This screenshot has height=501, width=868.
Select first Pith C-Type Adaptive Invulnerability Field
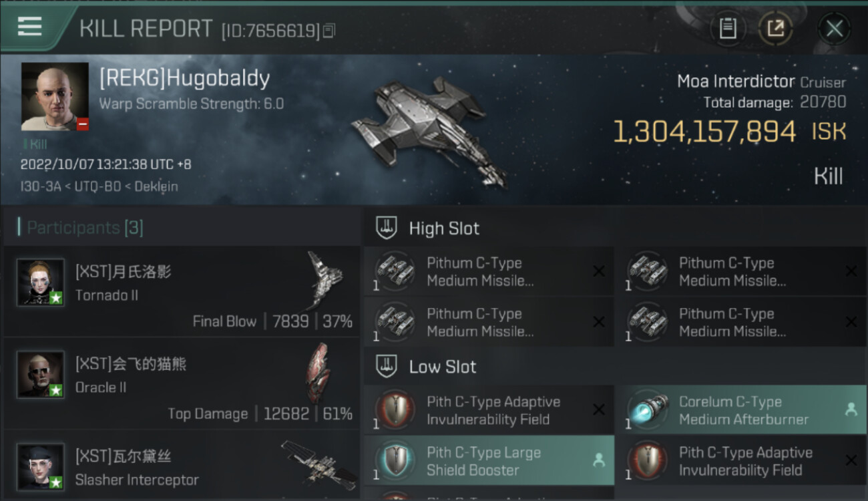tap(489, 410)
